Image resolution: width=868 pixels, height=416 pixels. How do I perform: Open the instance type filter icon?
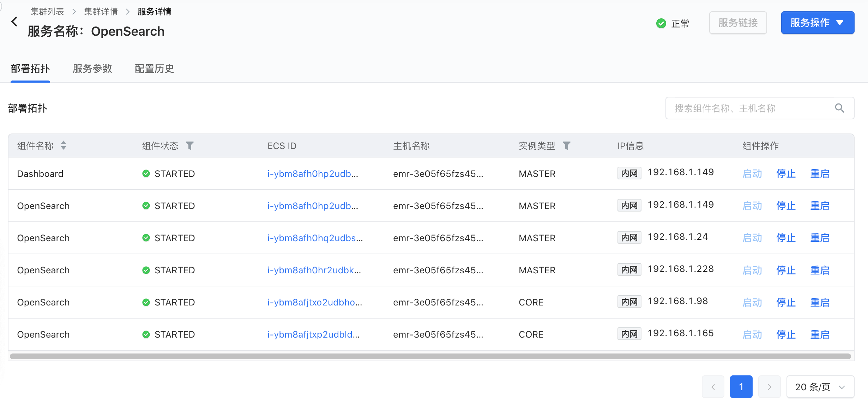[567, 145]
